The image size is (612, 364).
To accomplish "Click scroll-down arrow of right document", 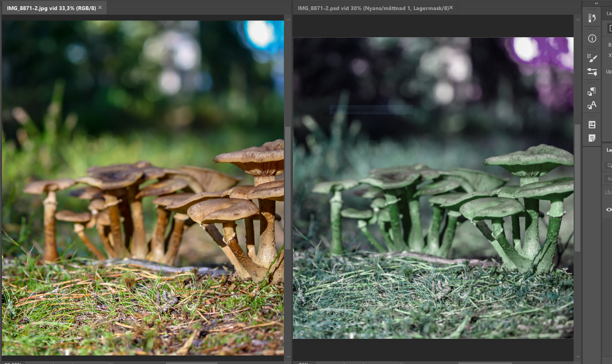I will (x=578, y=356).
